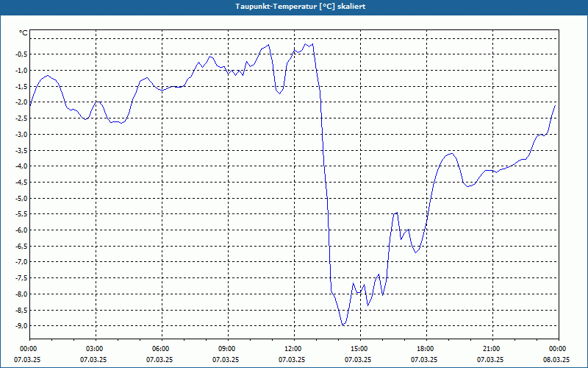Image resolution: width=588 pixels, height=368 pixels.
Task: Click the -0,5 y-axis label
Action: click(x=21, y=54)
